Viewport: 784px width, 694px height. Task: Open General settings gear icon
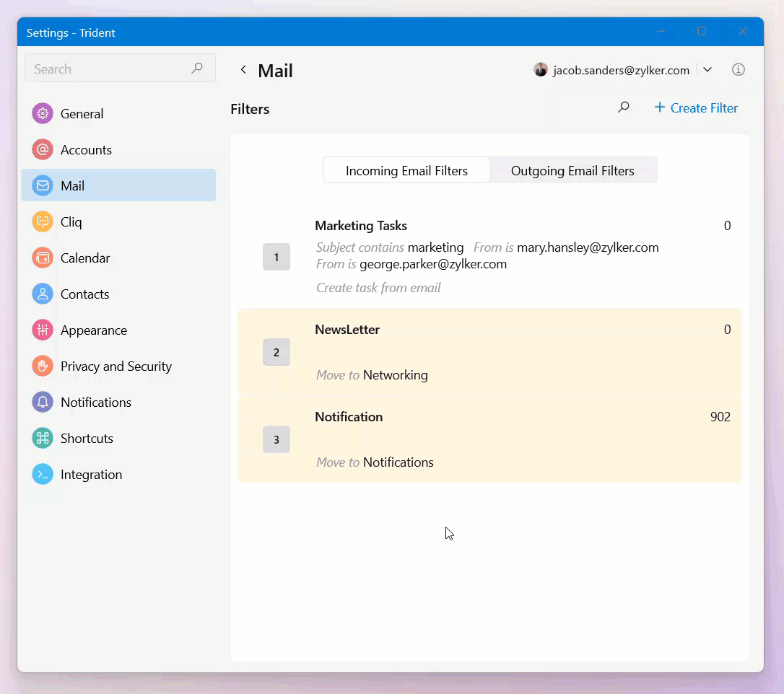point(43,113)
